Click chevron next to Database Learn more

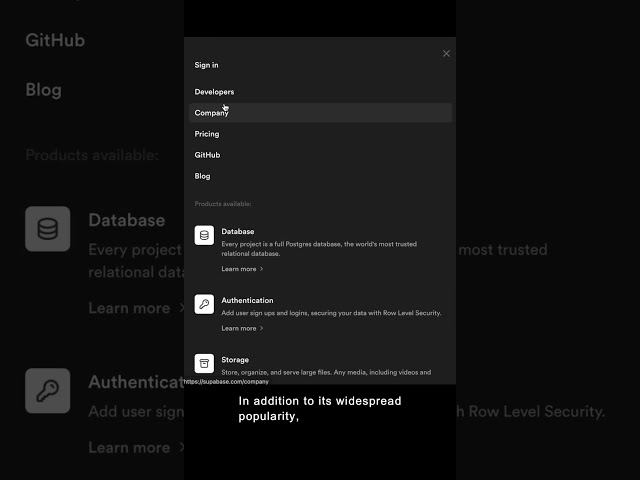pos(262,269)
